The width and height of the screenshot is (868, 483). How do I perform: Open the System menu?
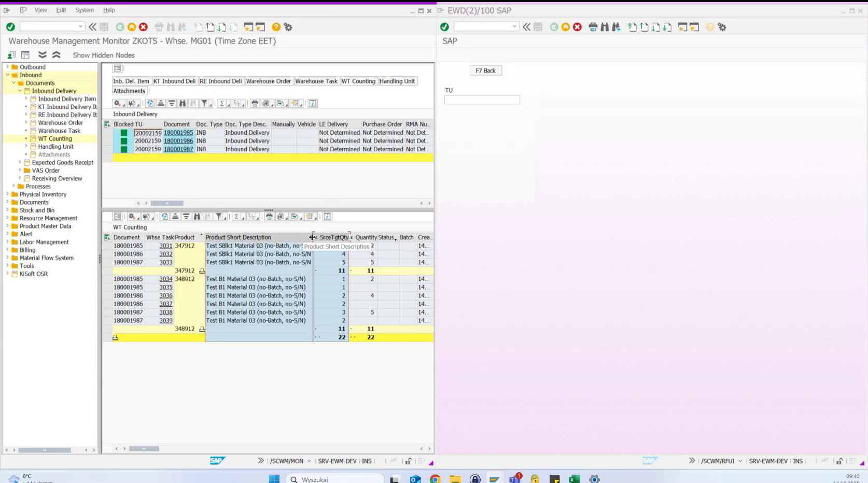85,10
